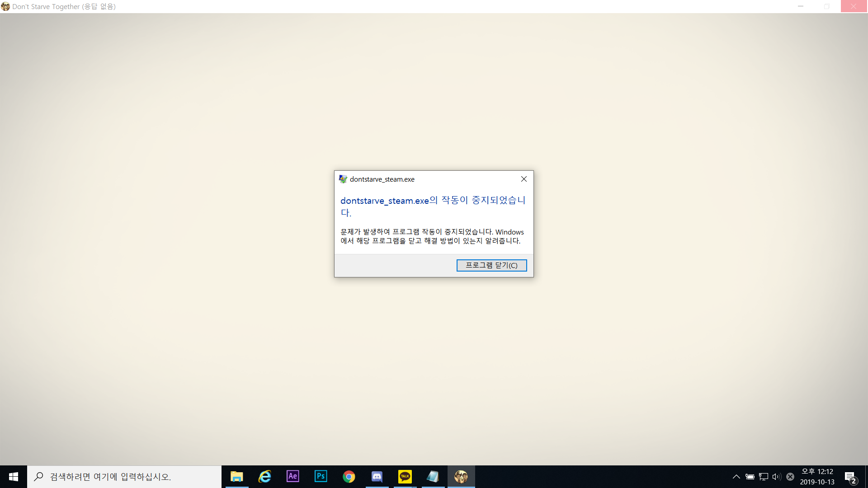868x488 pixels.
Task: Select Don't Starve Together taskbar icon
Action: click(x=461, y=477)
